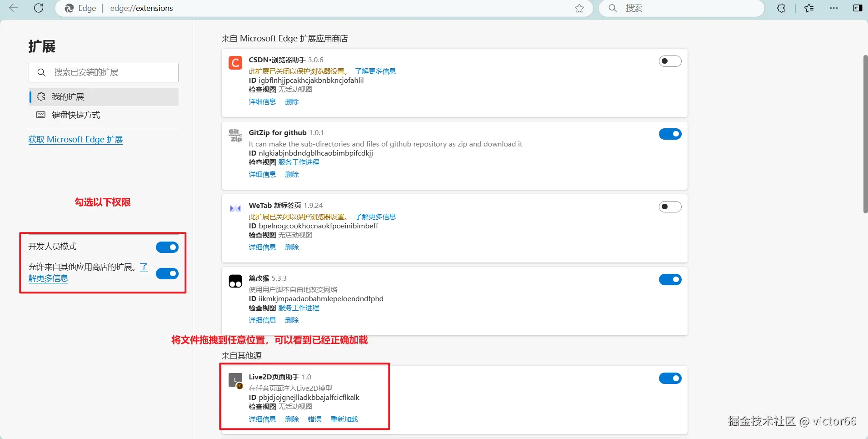Open Live2D页面助手 详细信息 link
The width and height of the screenshot is (868, 439).
262,419
